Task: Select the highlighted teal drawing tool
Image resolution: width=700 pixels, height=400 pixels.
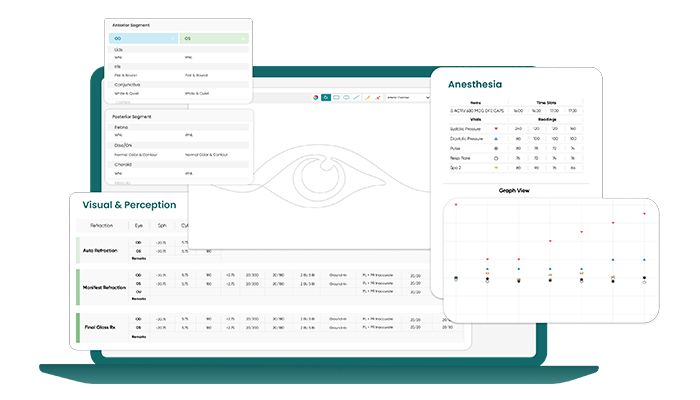Action: coord(326,97)
